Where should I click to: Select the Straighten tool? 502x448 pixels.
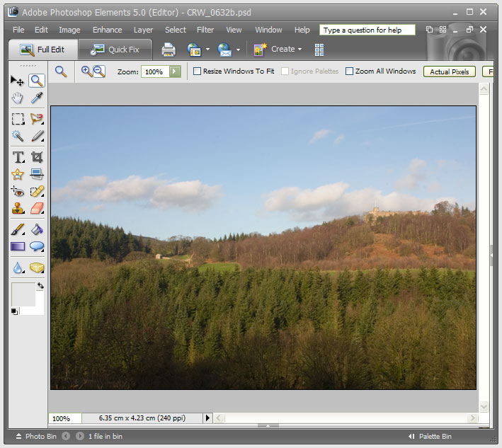click(x=37, y=174)
